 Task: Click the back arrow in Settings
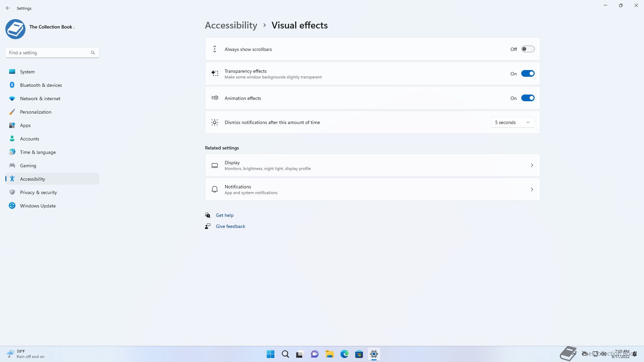8,8
